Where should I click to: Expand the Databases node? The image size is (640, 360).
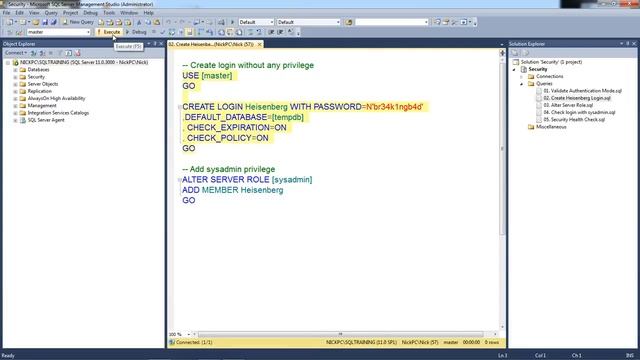click(15, 70)
